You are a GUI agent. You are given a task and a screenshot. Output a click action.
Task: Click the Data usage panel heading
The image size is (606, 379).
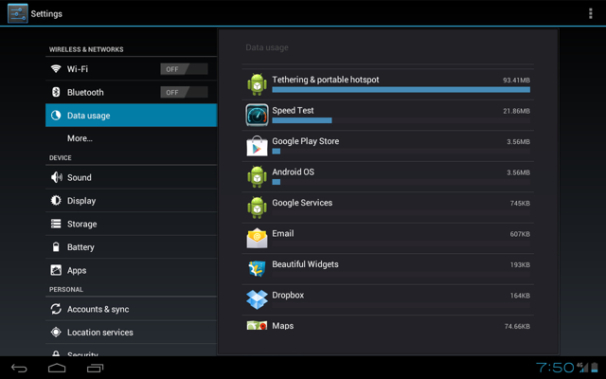267,48
